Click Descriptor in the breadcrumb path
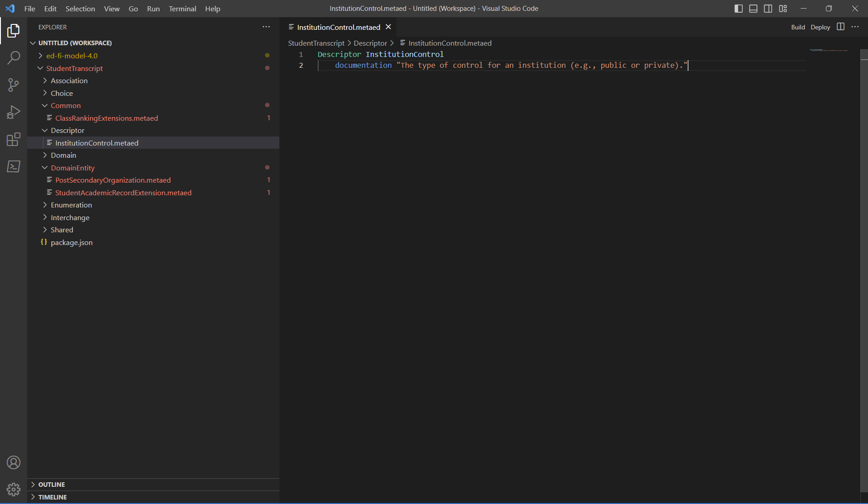This screenshot has height=504, width=868. [x=370, y=43]
